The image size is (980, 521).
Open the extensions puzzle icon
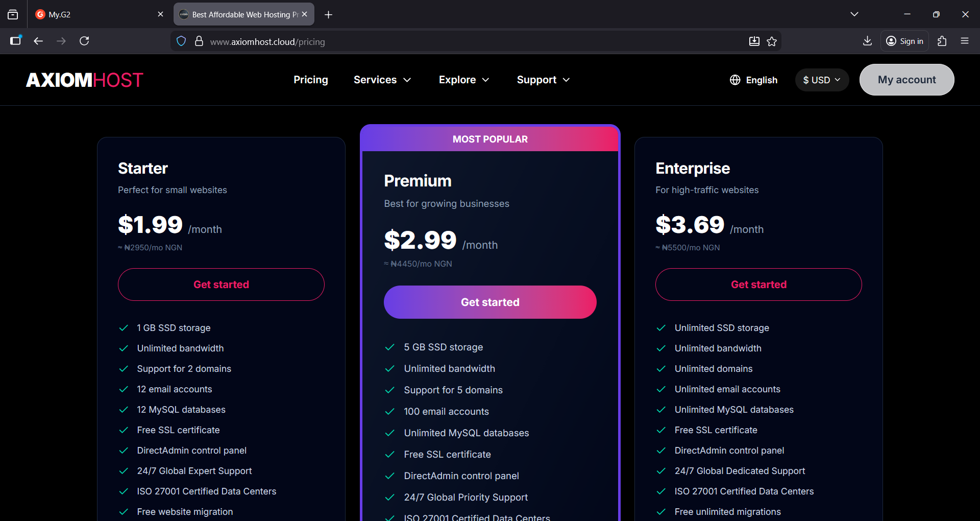point(942,41)
